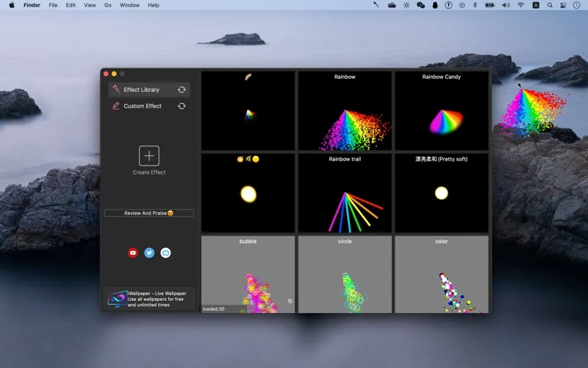Refresh the Effect Library list
This screenshot has width=588, height=368.
pos(182,90)
